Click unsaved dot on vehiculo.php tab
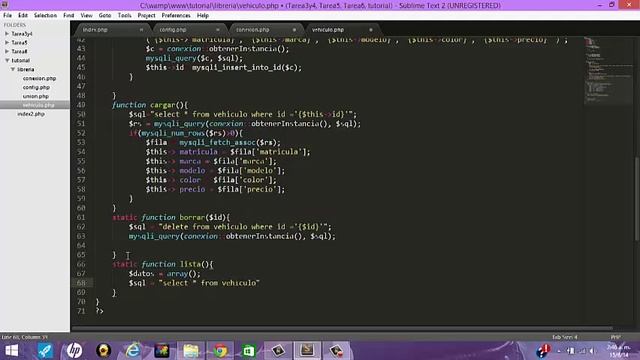Image resolution: width=640 pixels, height=360 pixels. pyautogui.click(x=371, y=30)
